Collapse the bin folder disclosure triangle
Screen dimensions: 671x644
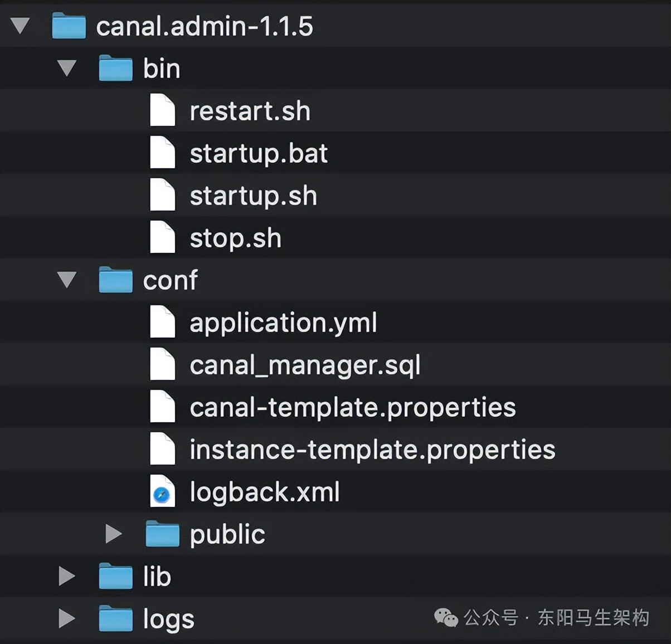pyautogui.click(x=67, y=68)
